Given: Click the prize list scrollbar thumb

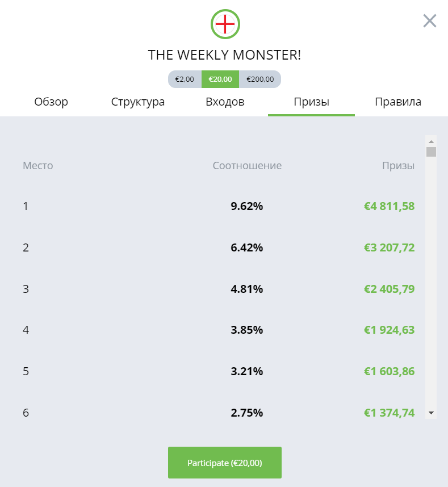Looking at the screenshot, I should click(431, 152).
